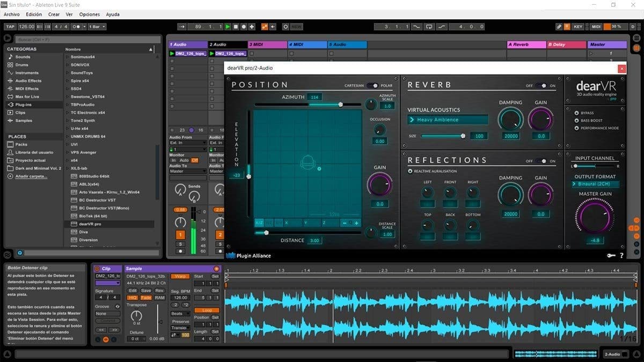The width and height of the screenshot is (644, 362).
Task: Click the transport Stop button
Action: [x=236, y=26]
